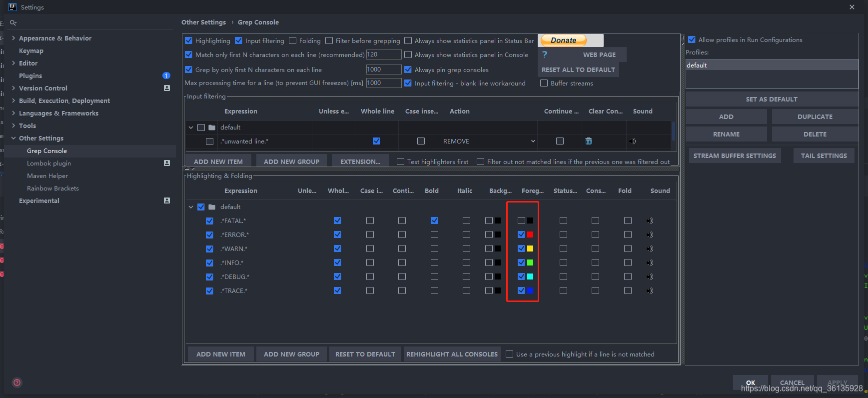Viewport: 868px width, 398px height.
Task: Select Lombok plugin settings
Action: tap(49, 163)
